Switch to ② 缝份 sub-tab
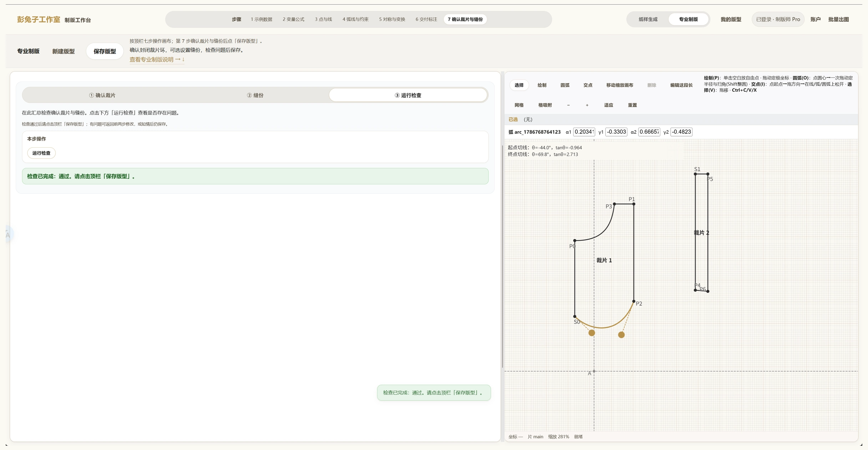The image size is (868, 450). (x=255, y=95)
